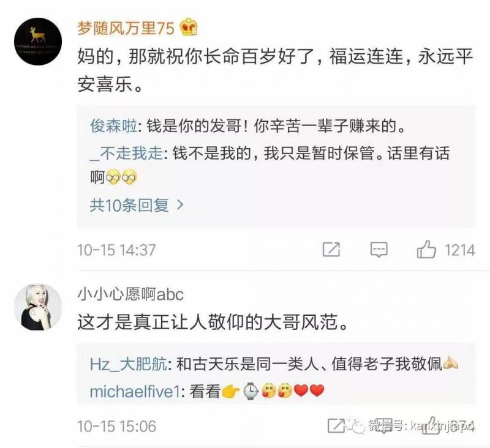
Task: Open 小小心愿啊abc profile avatar
Action: [x=38, y=307]
